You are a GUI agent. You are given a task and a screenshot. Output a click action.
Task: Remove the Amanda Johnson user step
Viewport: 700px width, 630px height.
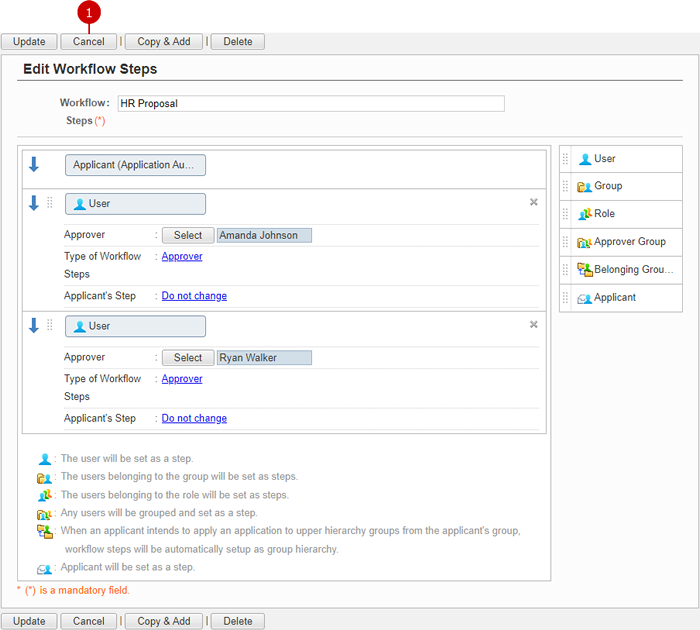pyautogui.click(x=533, y=202)
